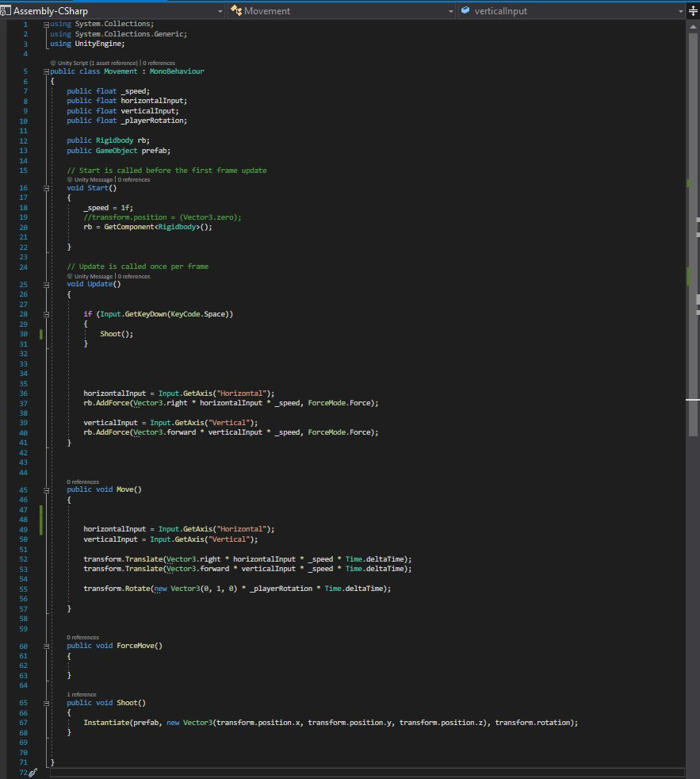The height and width of the screenshot is (779, 700).
Task: Click on Rigidbody rb declaration
Action: [x=109, y=140]
